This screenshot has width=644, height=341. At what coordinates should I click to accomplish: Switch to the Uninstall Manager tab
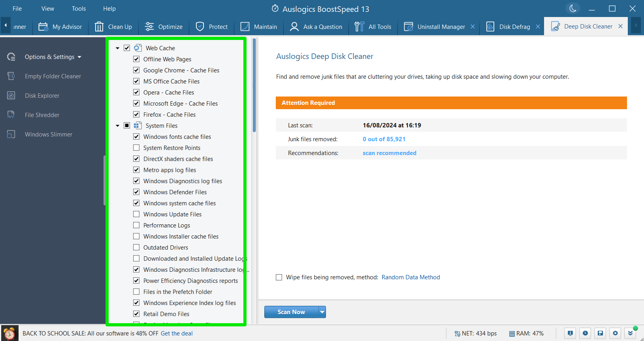point(435,27)
